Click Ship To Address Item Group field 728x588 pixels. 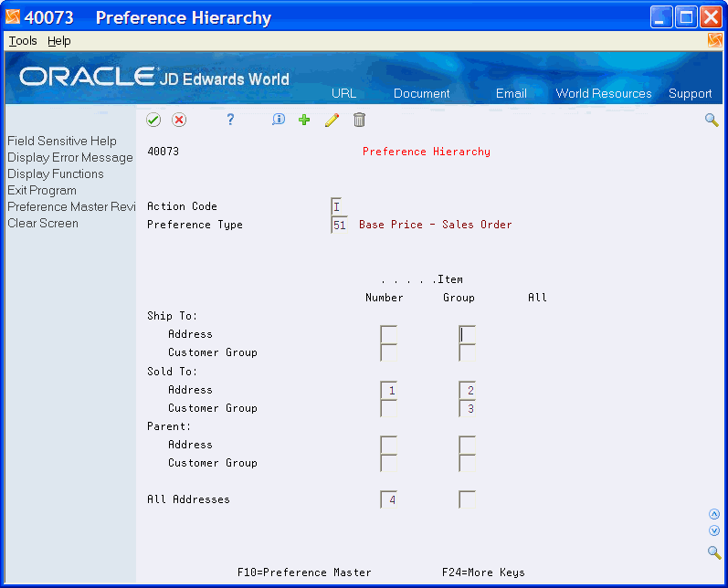467,334
